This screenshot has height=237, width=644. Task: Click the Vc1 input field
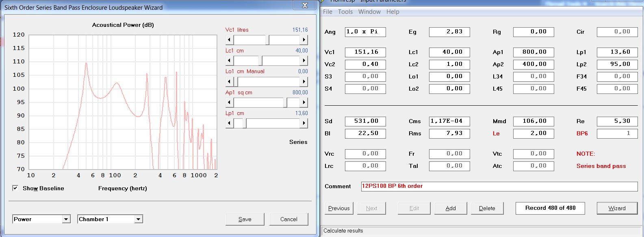coord(365,52)
